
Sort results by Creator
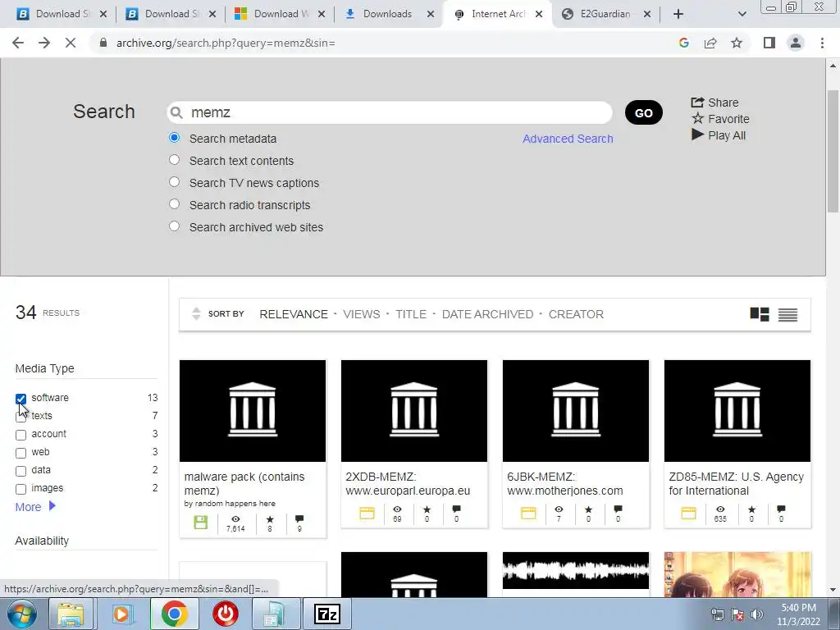576,314
